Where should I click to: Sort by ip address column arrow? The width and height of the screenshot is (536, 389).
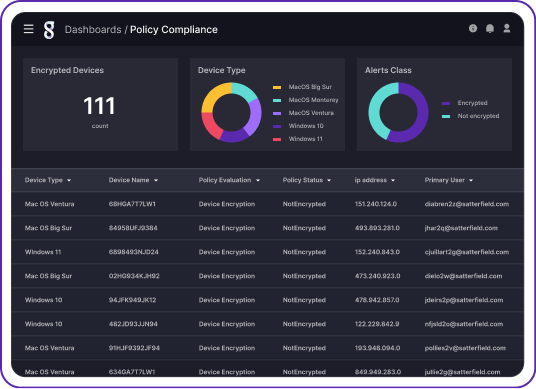point(393,180)
